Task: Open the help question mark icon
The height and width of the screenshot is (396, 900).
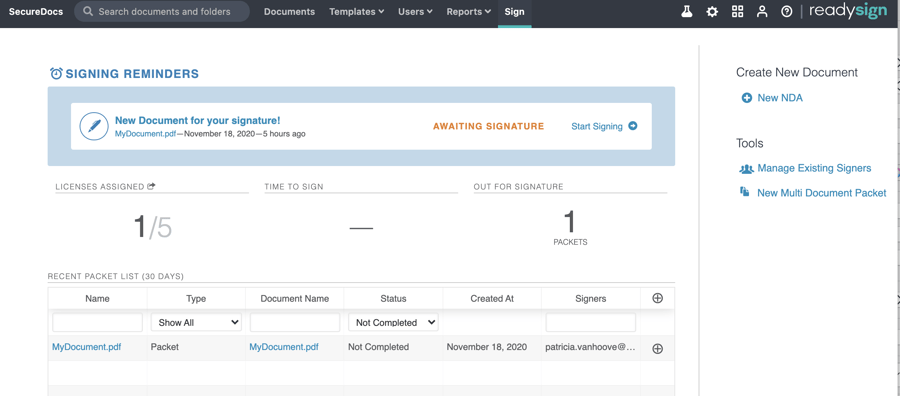Action: tap(787, 11)
